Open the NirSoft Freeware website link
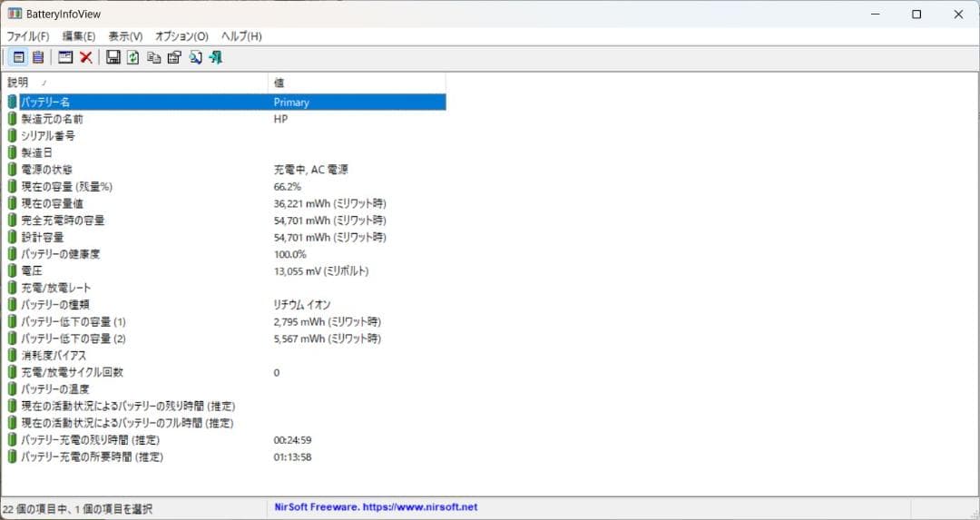The image size is (980, 520). tap(376, 507)
